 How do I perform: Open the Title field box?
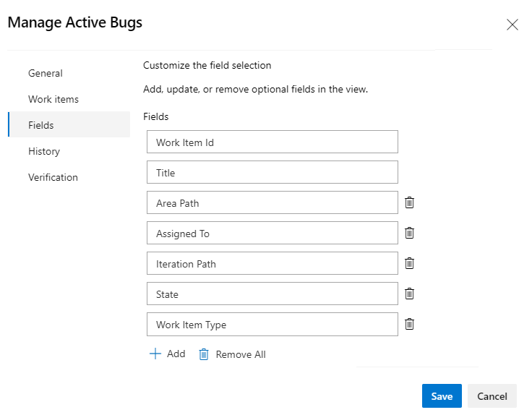tap(272, 172)
